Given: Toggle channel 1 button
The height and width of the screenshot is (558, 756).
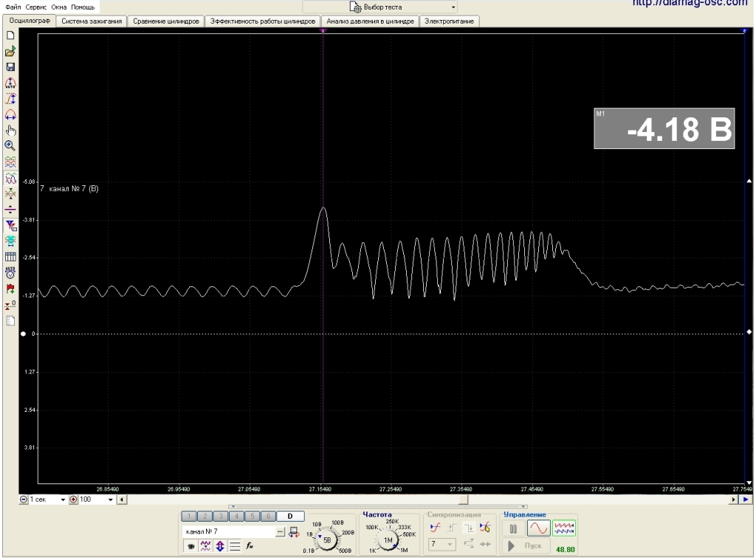Looking at the screenshot, I should (189, 517).
